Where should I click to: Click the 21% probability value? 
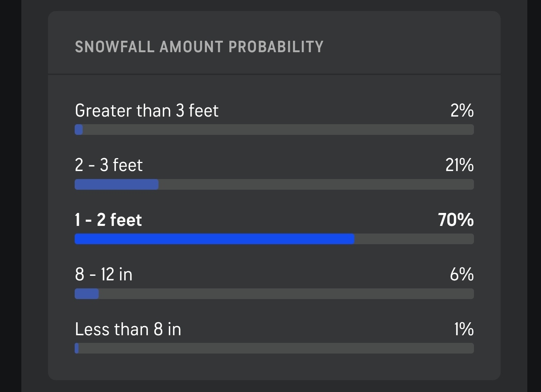coord(459,165)
